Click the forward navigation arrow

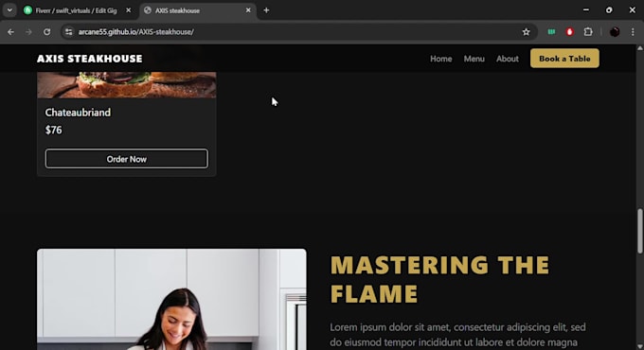click(x=28, y=31)
